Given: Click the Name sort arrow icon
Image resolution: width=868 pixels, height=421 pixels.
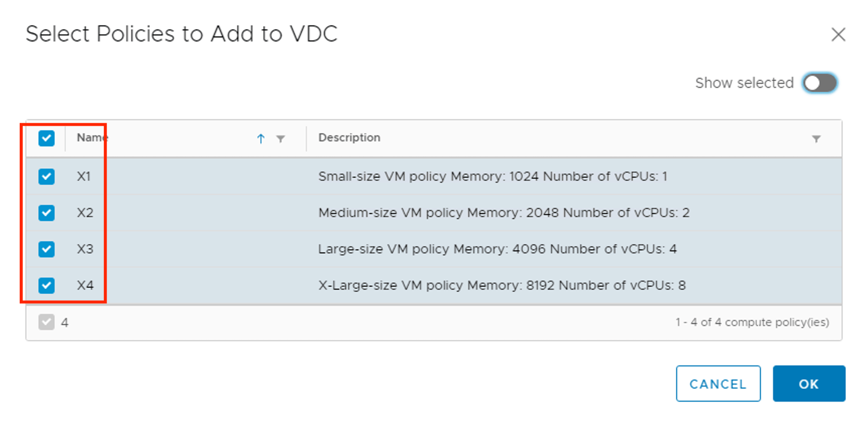Looking at the screenshot, I should [x=261, y=138].
